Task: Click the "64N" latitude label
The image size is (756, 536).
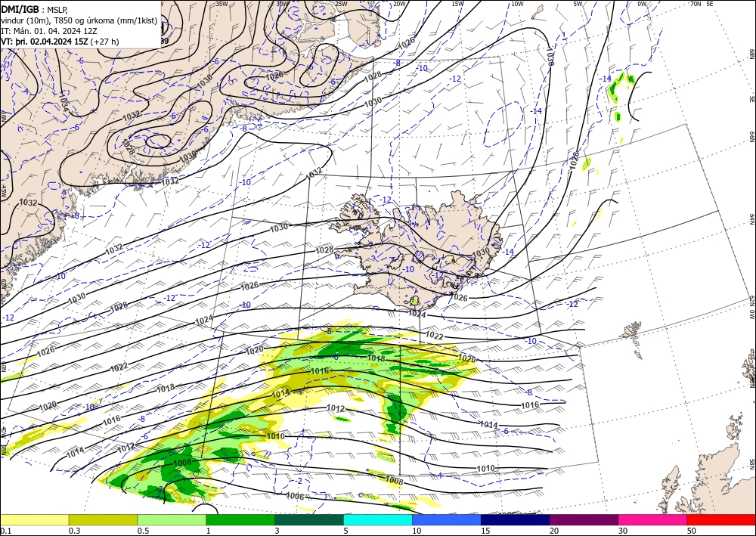Action: coord(751,219)
